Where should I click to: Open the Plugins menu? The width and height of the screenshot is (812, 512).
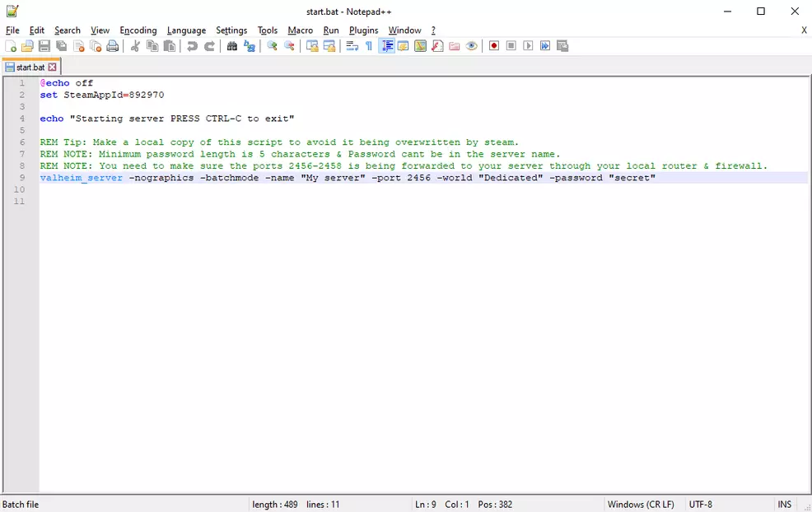(x=363, y=30)
